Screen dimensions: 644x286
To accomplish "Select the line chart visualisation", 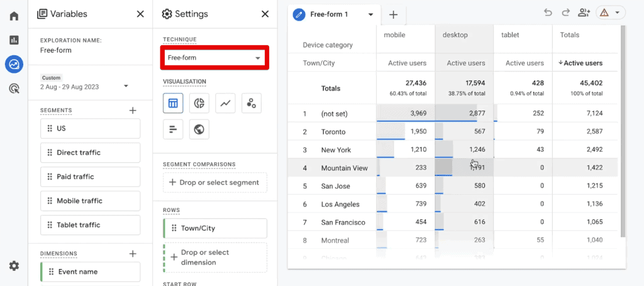I will [x=225, y=103].
